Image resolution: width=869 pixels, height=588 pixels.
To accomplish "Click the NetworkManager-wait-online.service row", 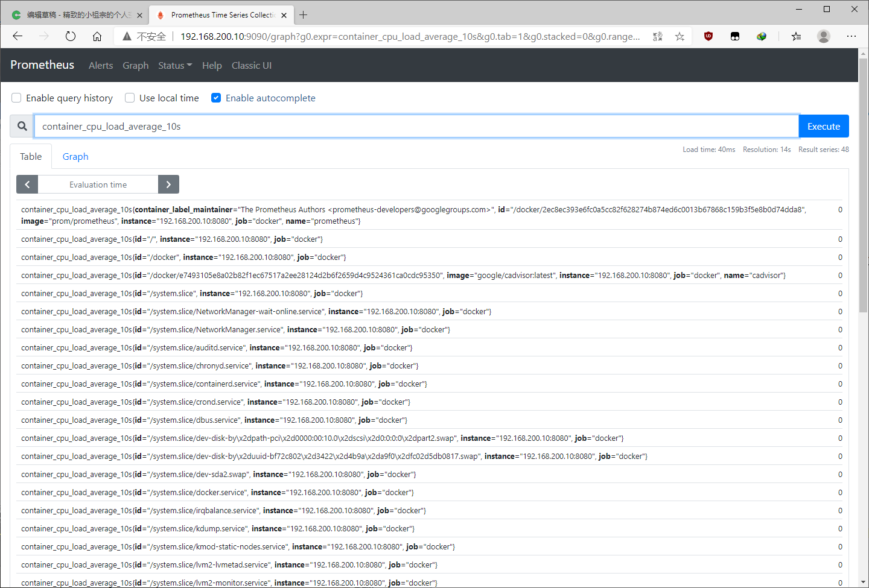I will 429,311.
